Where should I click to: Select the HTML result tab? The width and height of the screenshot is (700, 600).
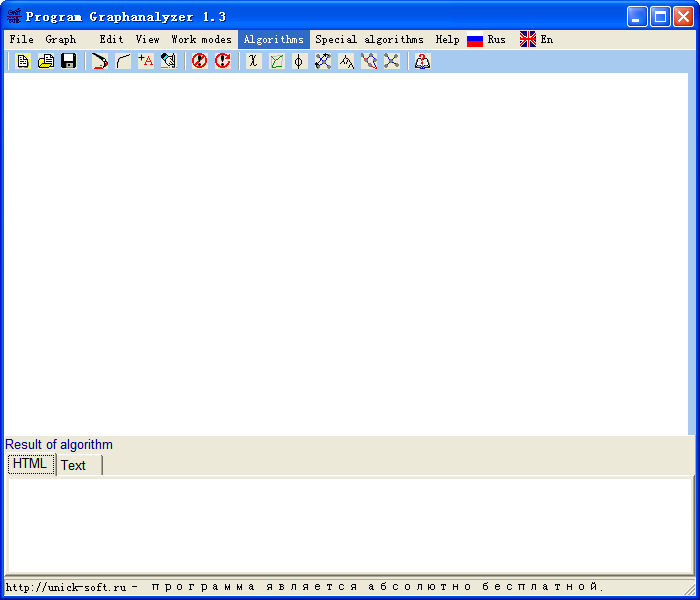31,464
